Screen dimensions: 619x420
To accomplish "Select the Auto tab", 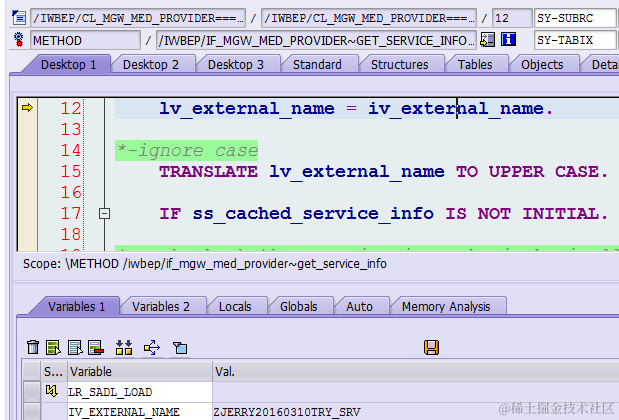I will [x=360, y=306].
